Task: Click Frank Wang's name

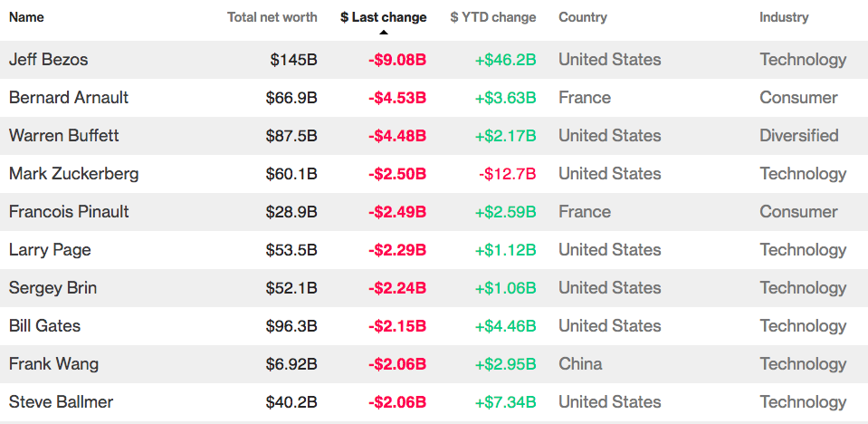Action: [x=53, y=364]
